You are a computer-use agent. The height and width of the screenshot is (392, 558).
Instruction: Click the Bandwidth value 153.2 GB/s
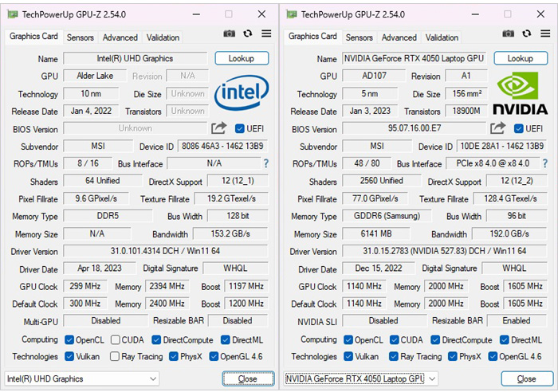click(x=230, y=233)
